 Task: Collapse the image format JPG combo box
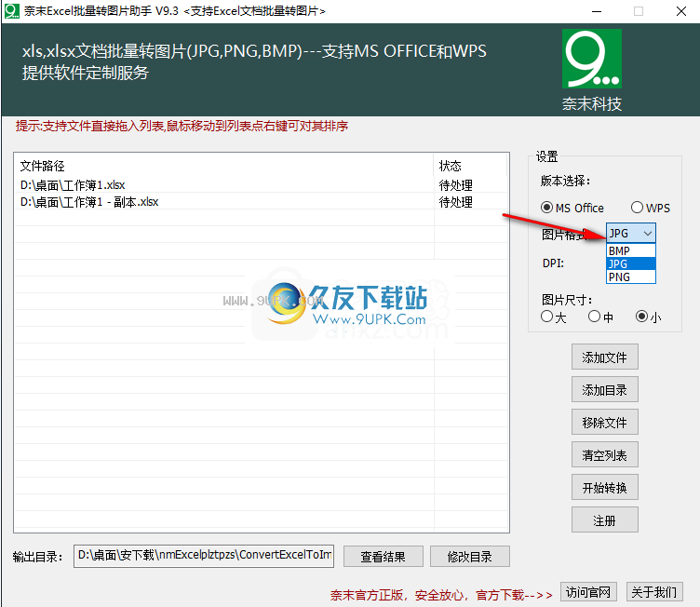[x=631, y=233]
